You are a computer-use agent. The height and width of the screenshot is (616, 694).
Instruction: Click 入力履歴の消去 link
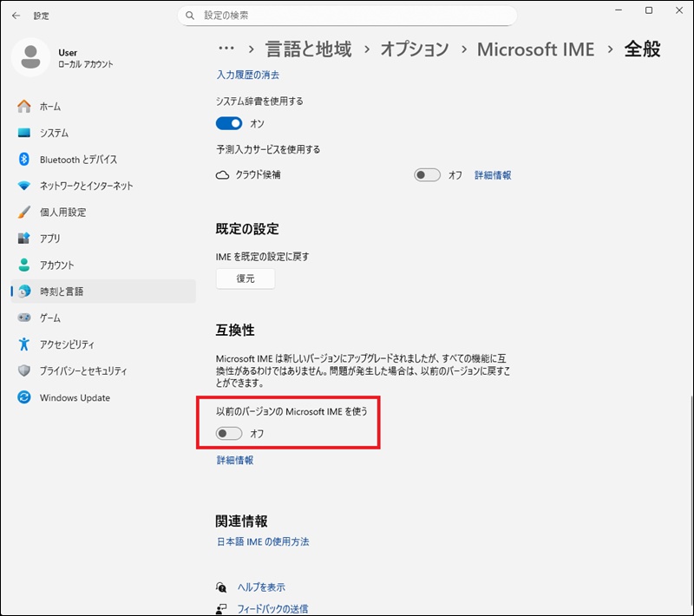tap(248, 75)
